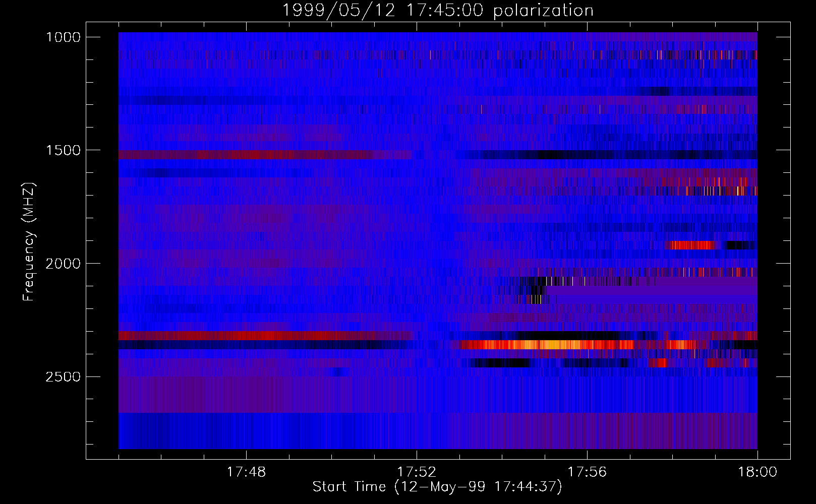Viewport: 816px width, 504px height.
Task: Select the 1000 frequency axis label
Action: click(63, 37)
